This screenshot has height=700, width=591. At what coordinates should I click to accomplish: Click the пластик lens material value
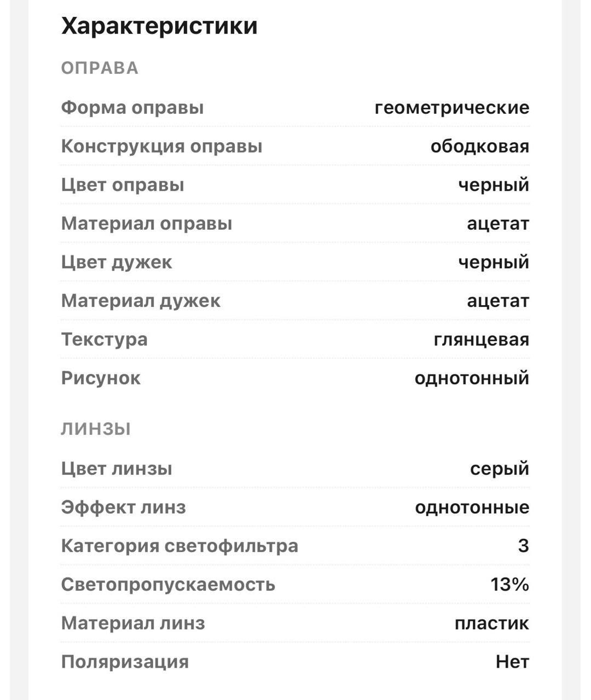pos(492,623)
